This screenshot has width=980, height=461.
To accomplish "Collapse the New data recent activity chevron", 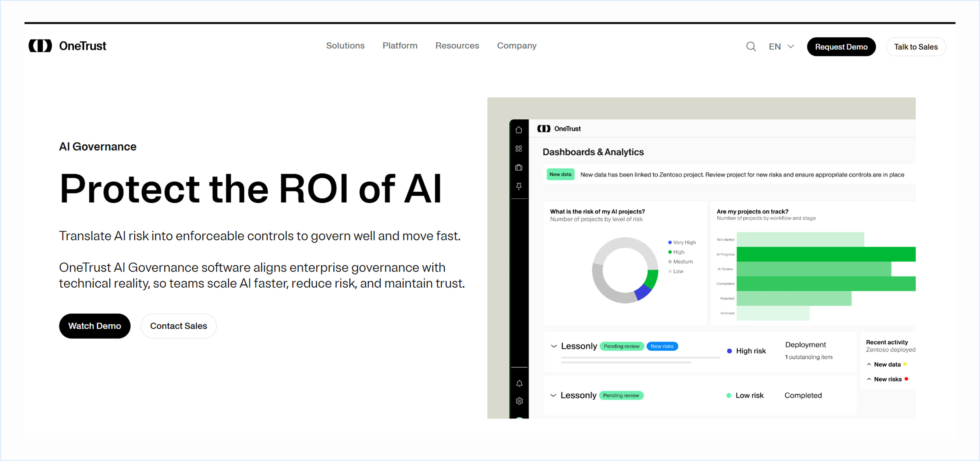I will pos(869,364).
